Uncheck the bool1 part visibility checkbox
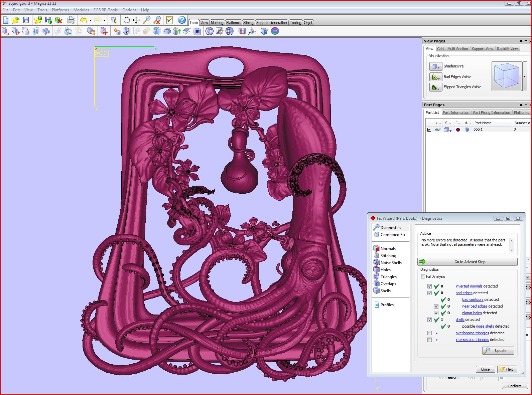Viewport: 532px width, 395px height. [429, 130]
